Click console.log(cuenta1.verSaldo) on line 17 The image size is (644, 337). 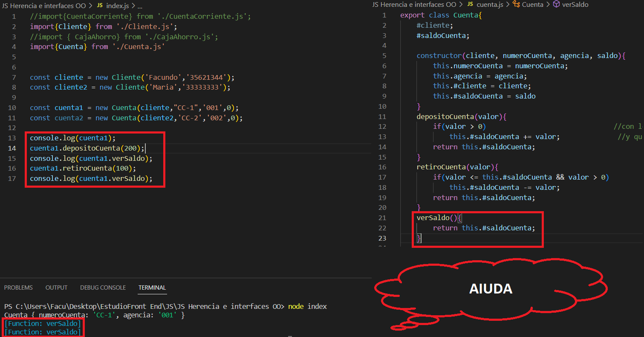point(91,179)
